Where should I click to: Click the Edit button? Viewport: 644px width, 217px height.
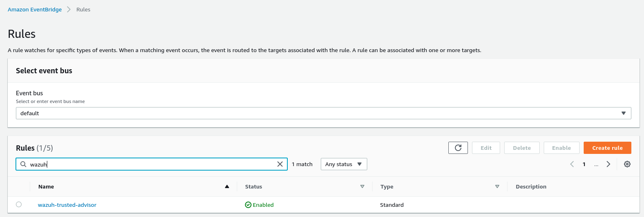pos(486,148)
